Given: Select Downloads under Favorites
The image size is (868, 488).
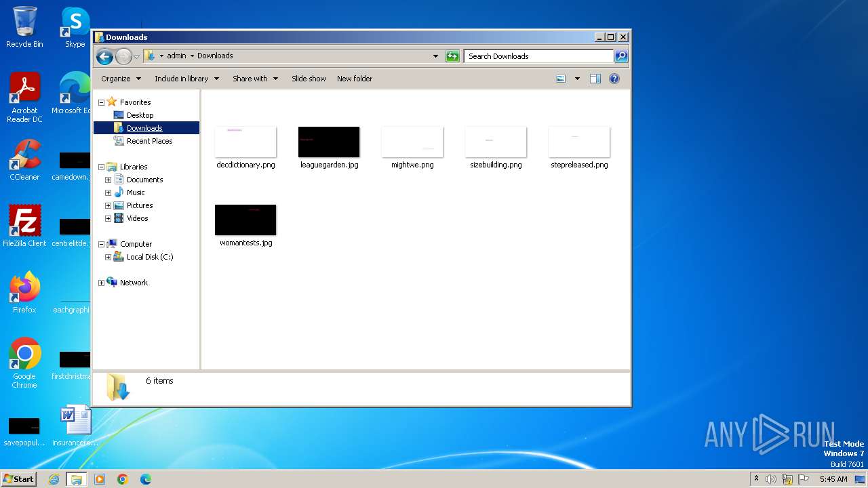Looking at the screenshot, I should pos(144,128).
